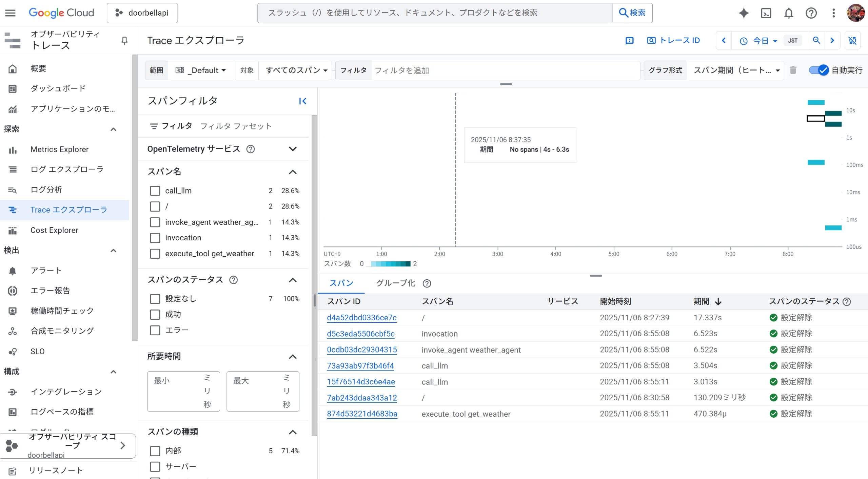Turn off live-update icon in the top right
The width and height of the screenshot is (868, 479).
(852, 40)
